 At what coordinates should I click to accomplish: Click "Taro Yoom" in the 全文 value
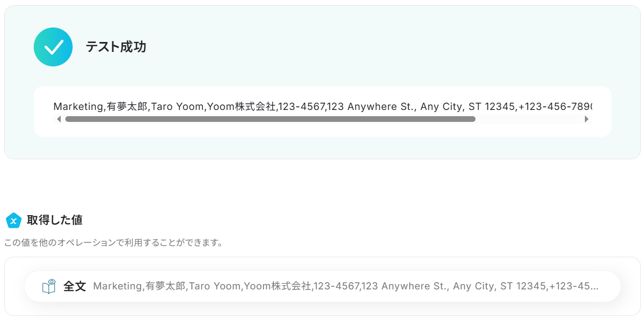click(215, 286)
